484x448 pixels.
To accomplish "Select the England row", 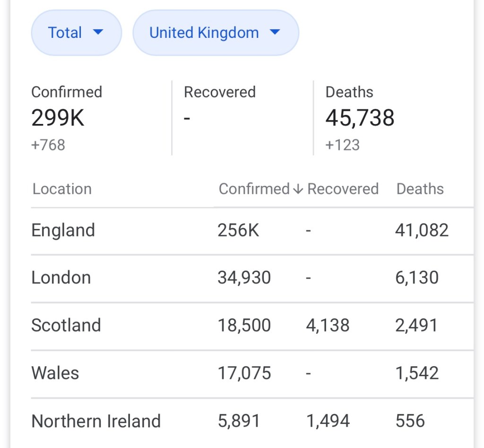I will 63,230.
